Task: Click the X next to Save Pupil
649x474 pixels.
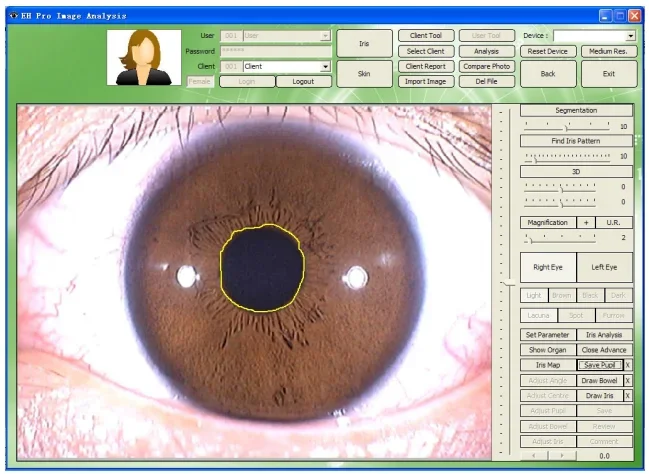Action: 628,365
